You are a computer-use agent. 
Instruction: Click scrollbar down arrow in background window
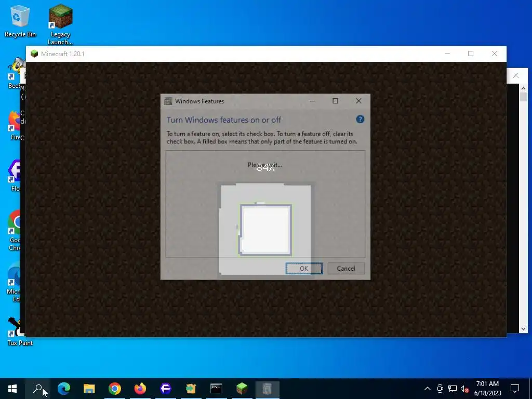(523, 328)
